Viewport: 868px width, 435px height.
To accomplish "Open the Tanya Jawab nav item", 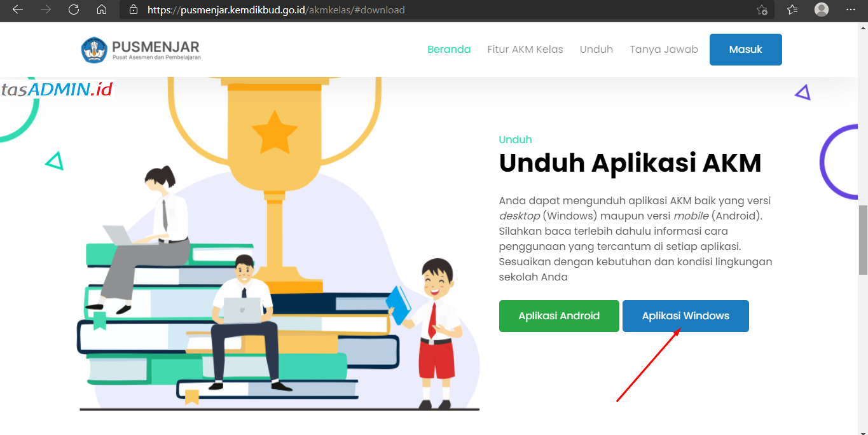I will pos(664,50).
